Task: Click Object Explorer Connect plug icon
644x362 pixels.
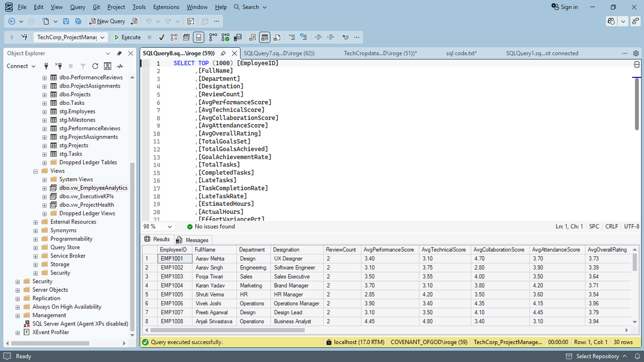Action: click(47, 66)
